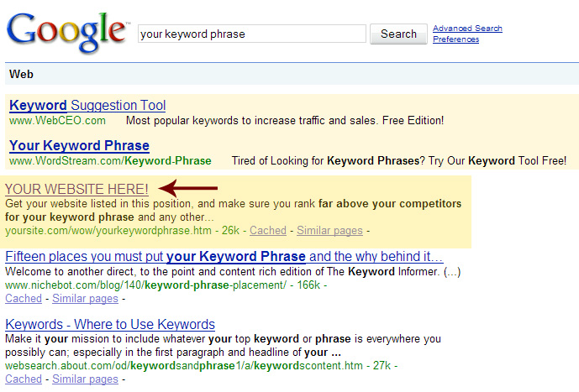Open Similar pages under websearch.about.com result
The width and height of the screenshot is (579, 392).
(x=85, y=379)
